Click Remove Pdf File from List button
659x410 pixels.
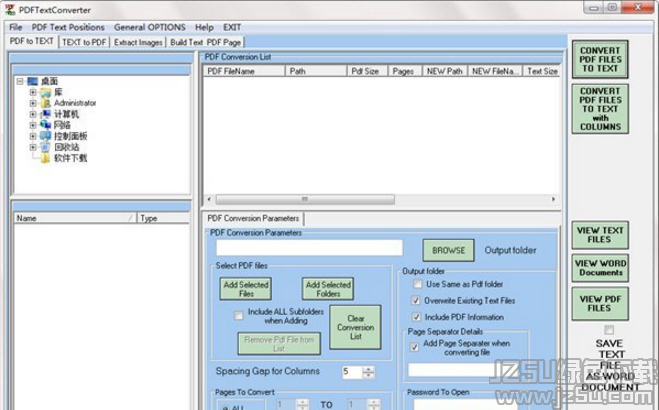(279, 344)
